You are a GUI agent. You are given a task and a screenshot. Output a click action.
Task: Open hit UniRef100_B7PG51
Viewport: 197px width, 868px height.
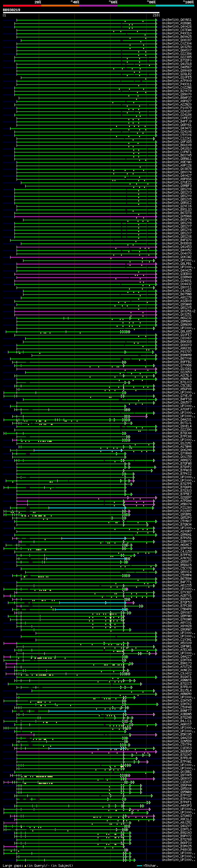pyautogui.click(x=176, y=538)
